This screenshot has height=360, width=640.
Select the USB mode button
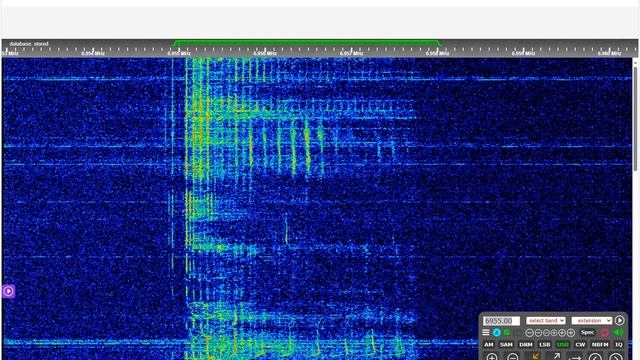tap(562, 344)
